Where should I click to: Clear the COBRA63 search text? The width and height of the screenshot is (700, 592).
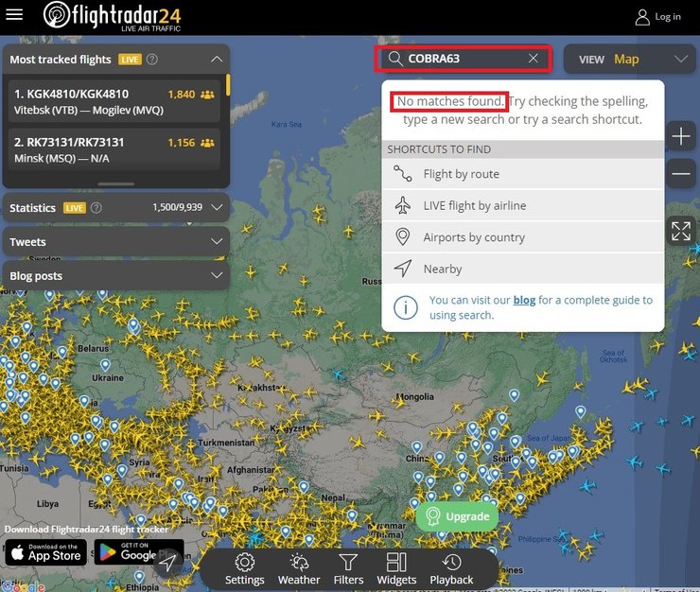(534, 59)
